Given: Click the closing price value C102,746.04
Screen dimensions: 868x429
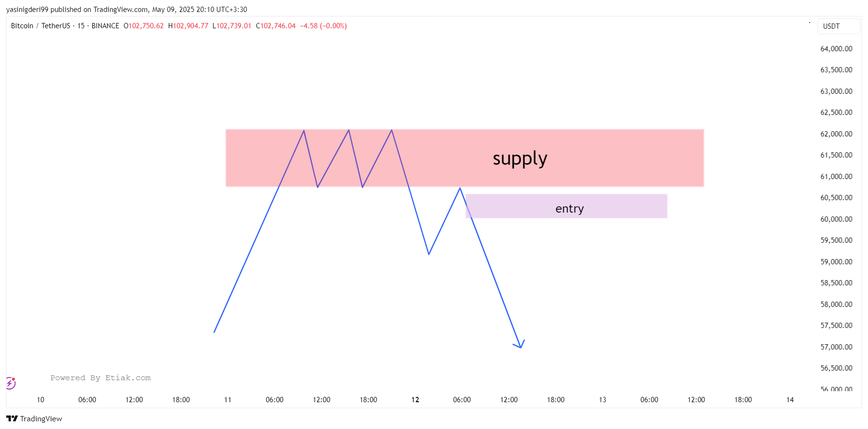Looking at the screenshot, I should (x=276, y=26).
